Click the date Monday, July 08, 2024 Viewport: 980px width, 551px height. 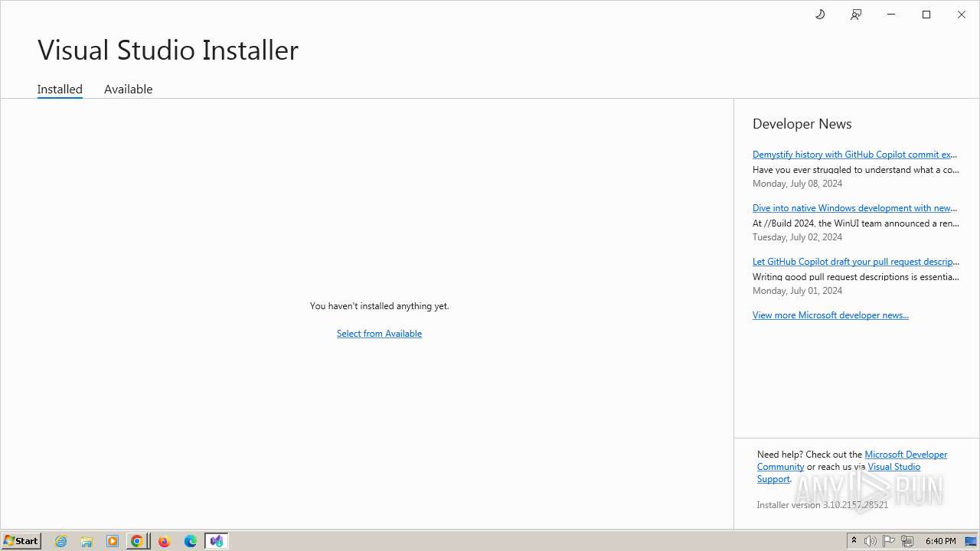coord(797,184)
